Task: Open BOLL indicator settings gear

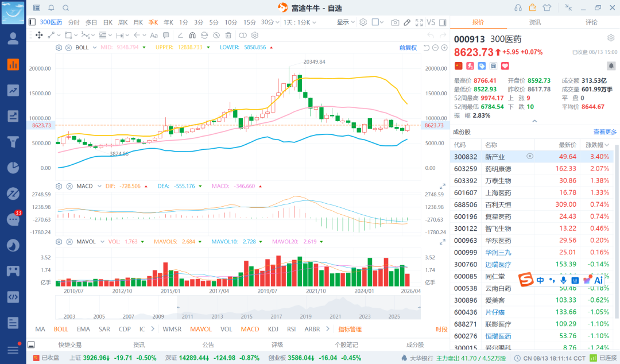Action: point(59,48)
